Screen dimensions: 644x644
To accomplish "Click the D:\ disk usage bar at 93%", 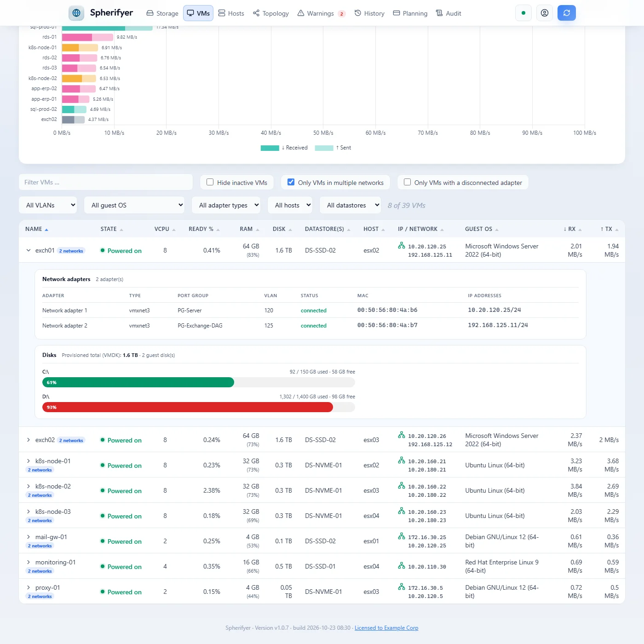I will 199,407.
